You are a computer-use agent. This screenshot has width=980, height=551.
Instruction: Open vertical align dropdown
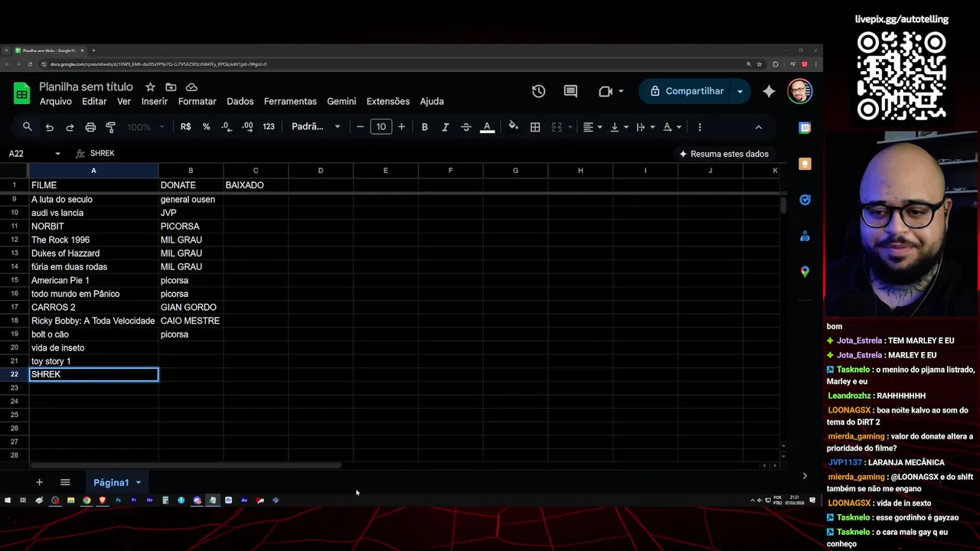619,127
